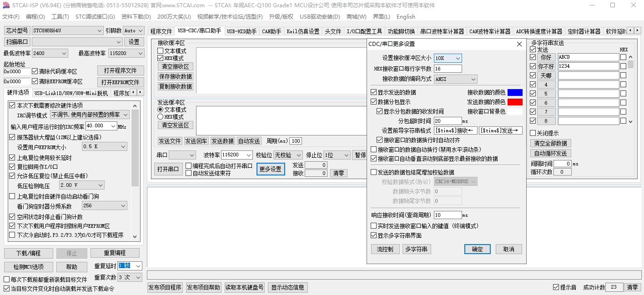Open 编程(O) menu
Screen dimensions: 644x295
coord(35,17)
